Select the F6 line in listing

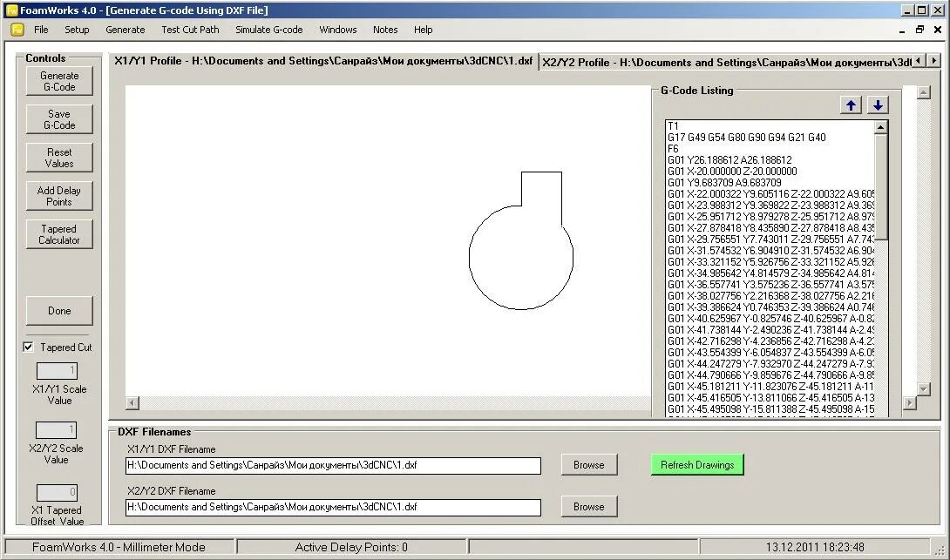pos(673,148)
